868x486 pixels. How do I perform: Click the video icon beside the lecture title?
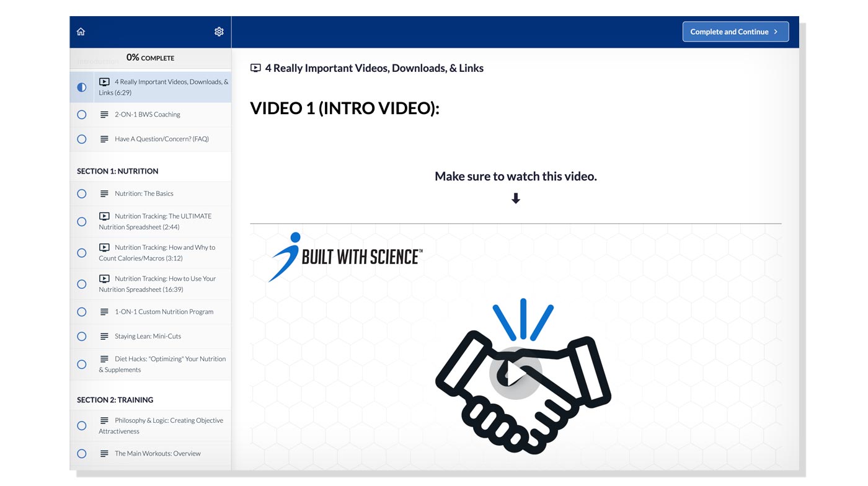[x=255, y=68]
